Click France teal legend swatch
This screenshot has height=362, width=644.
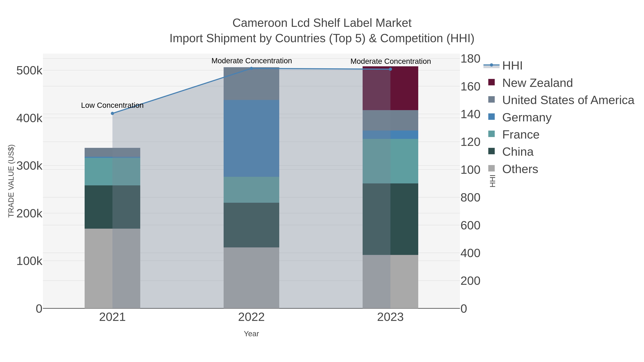491,134
